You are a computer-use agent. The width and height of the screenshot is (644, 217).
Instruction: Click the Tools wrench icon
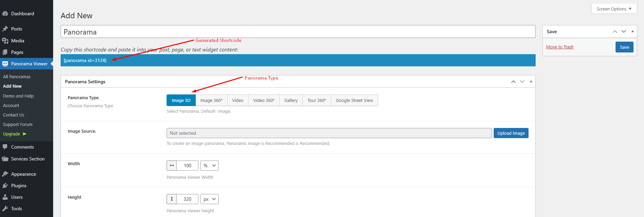point(5,209)
